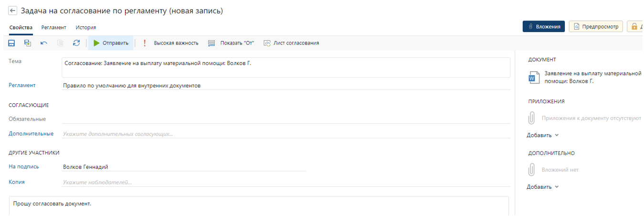Toggle Высокая важность flag
The width and height of the screenshot is (644, 216).
pyautogui.click(x=171, y=43)
